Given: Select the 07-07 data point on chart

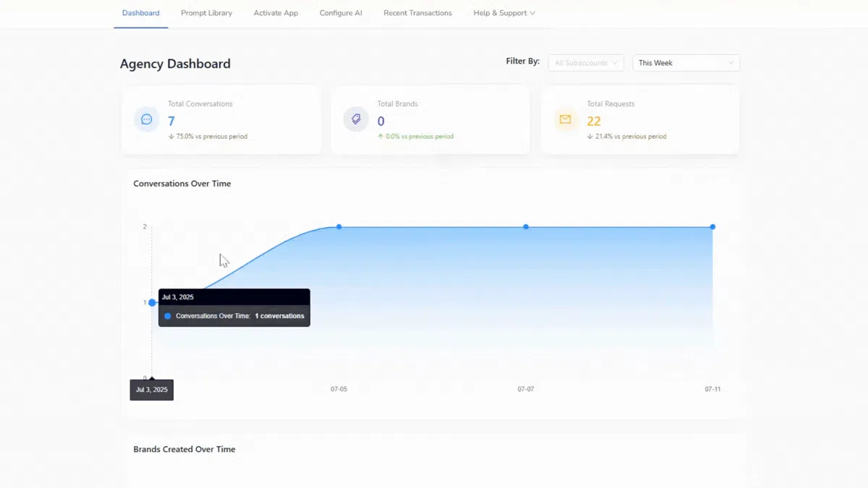Looking at the screenshot, I should point(526,227).
